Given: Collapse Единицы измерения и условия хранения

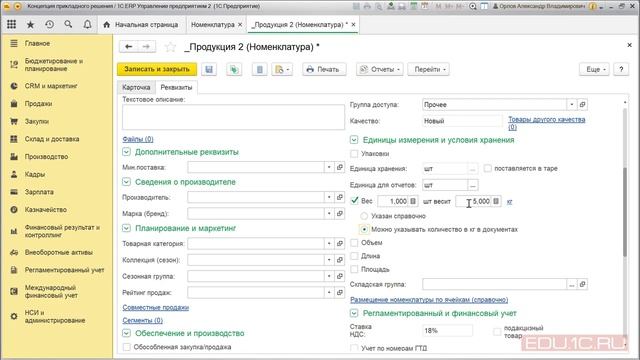Looking at the screenshot, I should [x=354, y=140].
